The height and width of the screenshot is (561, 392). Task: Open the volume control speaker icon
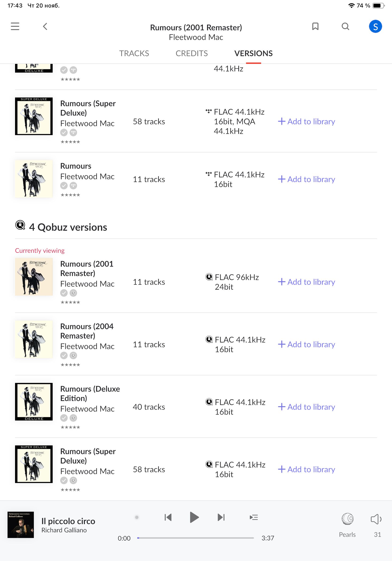tap(376, 519)
